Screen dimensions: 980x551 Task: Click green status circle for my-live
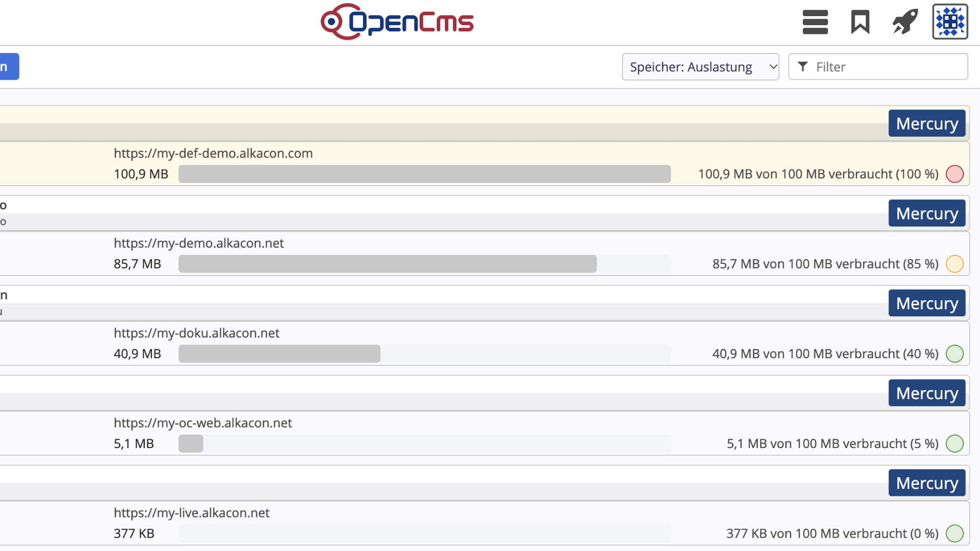(954, 533)
